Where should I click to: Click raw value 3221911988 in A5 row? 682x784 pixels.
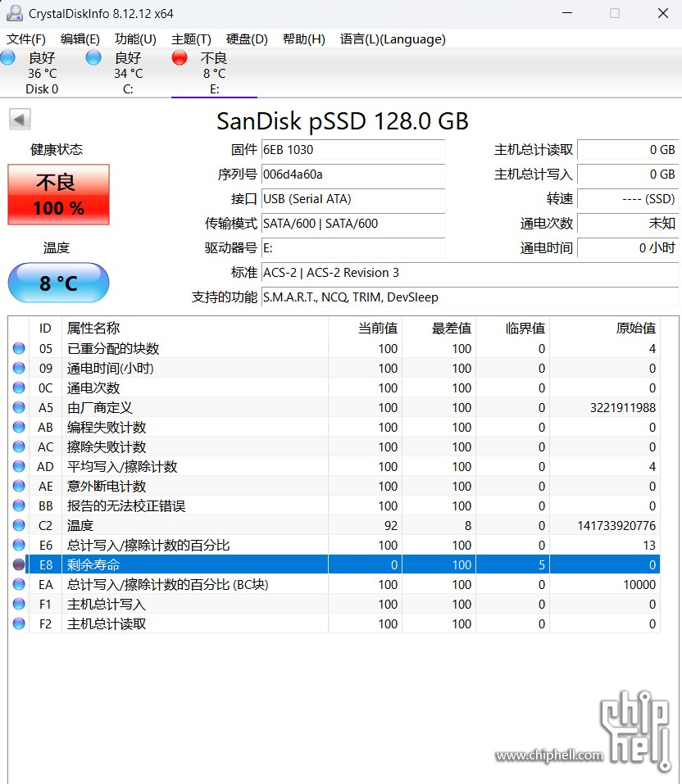click(x=622, y=408)
